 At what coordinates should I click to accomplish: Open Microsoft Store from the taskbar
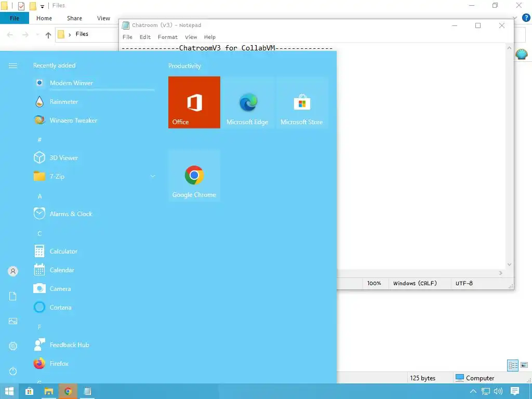[30, 391]
